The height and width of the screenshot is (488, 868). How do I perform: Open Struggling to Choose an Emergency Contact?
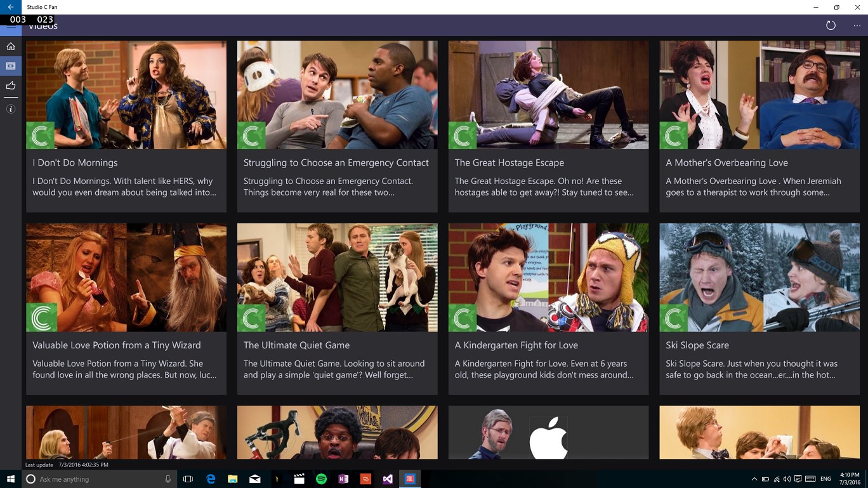coord(337,126)
